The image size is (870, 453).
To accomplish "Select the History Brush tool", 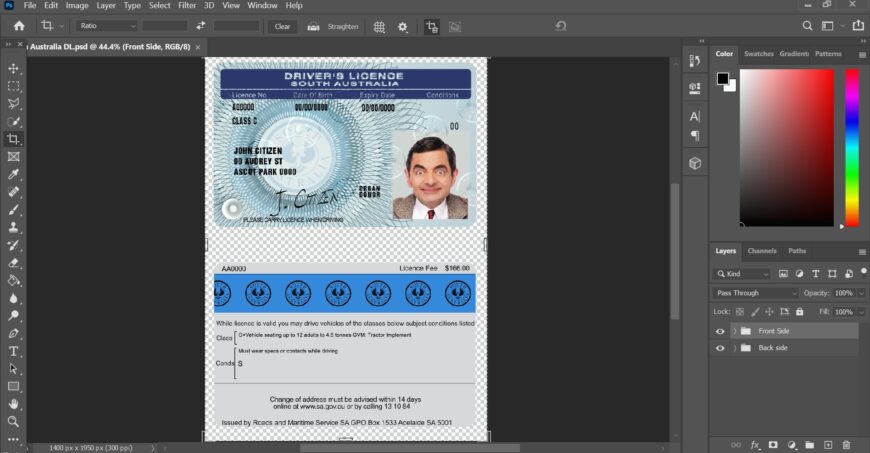I will coord(13,245).
